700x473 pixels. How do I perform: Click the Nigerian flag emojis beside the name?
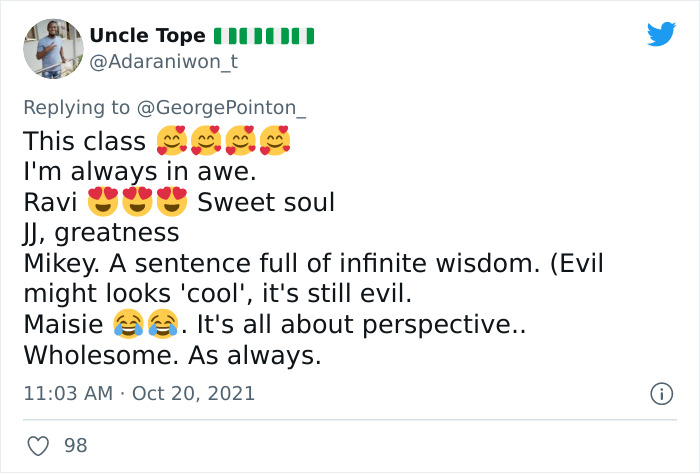265,36
